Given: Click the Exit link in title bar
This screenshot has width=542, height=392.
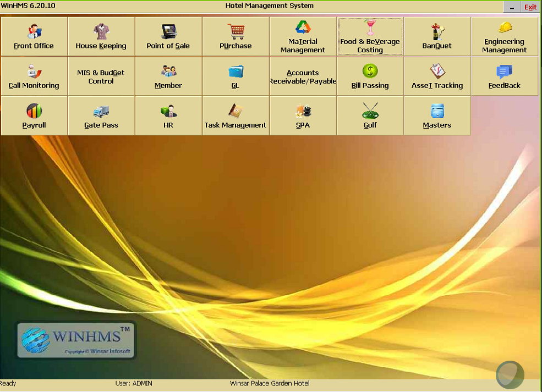Looking at the screenshot, I should pos(530,7).
